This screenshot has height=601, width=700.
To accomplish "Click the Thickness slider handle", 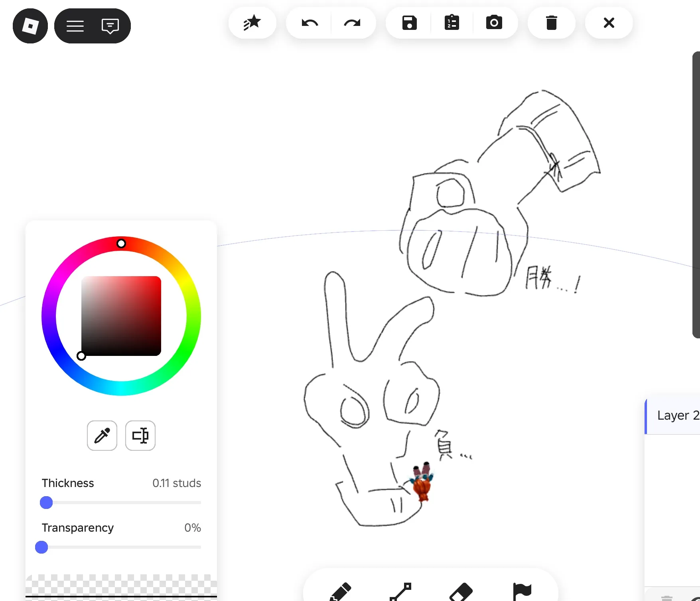I will click(x=46, y=503).
